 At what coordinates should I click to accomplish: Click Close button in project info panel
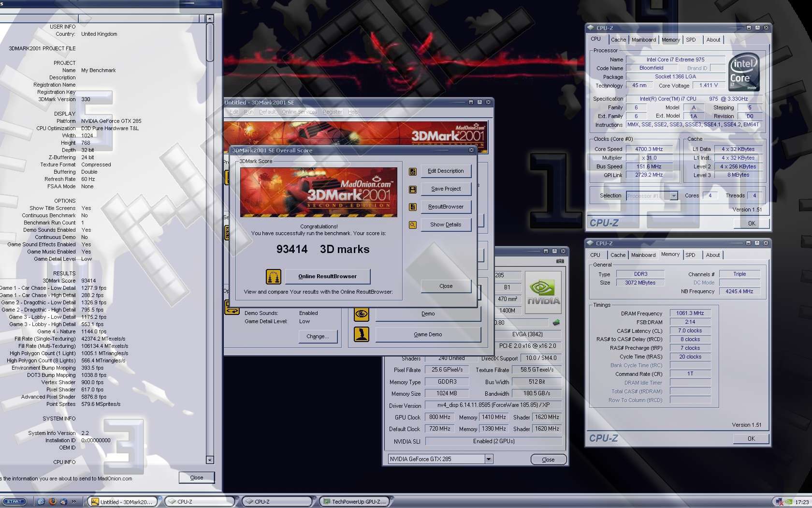tap(196, 478)
